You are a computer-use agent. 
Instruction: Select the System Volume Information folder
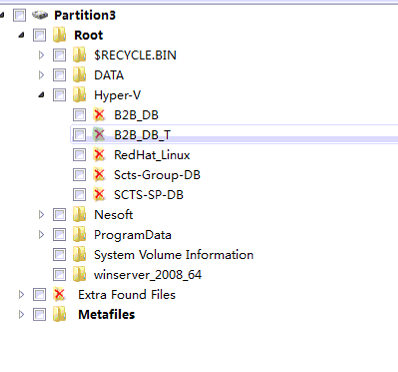click(x=174, y=255)
